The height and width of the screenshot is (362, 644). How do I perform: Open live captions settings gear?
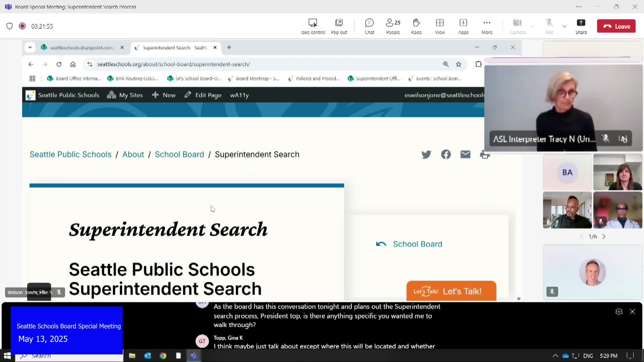pos(619,312)
